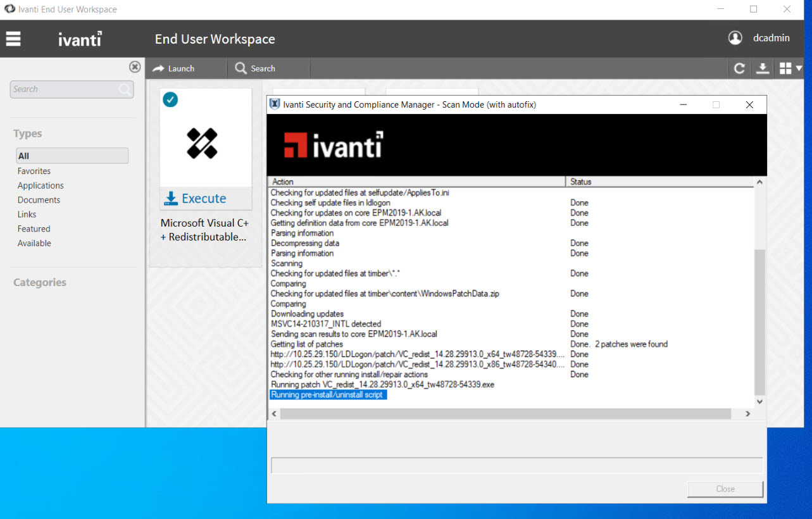Screen dimensions: 812x519
Task: Click the magnifier icon in the sidebar search box
Action: tap(124, 89)
